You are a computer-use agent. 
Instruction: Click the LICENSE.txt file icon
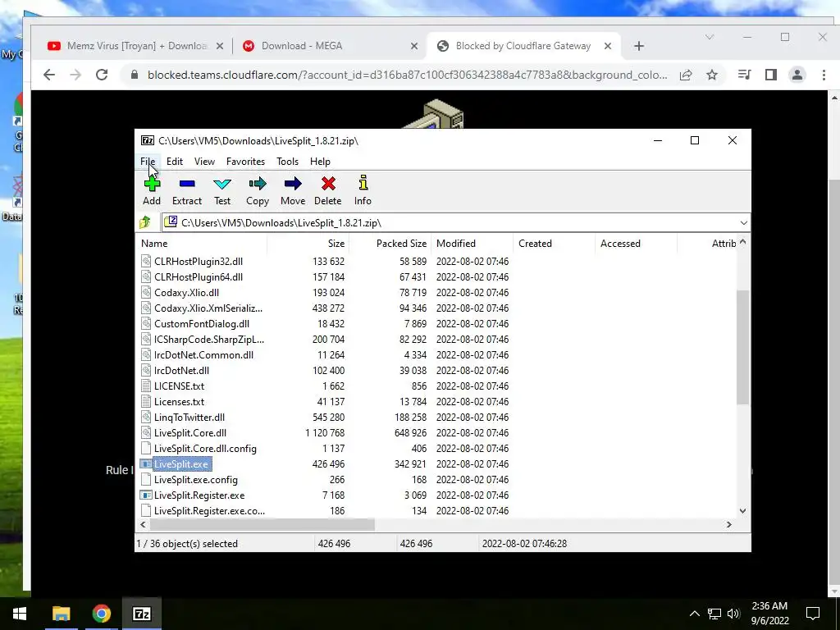(146, 386)
